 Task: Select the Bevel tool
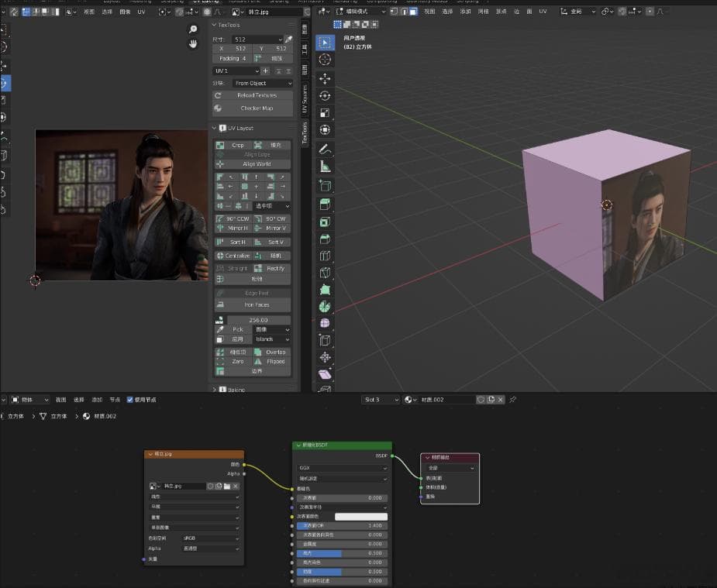pos(325,239)
